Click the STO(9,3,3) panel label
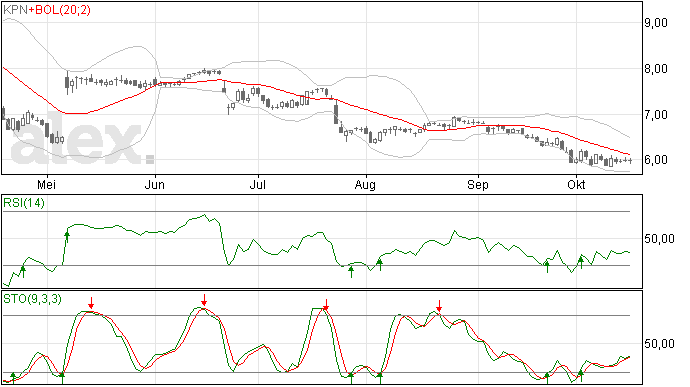This screenshot has height=387, width=690. click(32, 299)
